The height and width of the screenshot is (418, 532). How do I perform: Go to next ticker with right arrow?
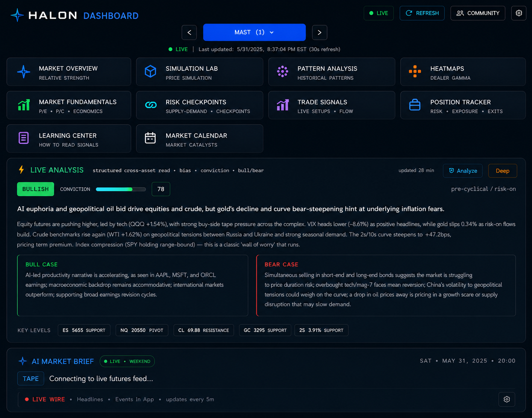coord(319,32)
